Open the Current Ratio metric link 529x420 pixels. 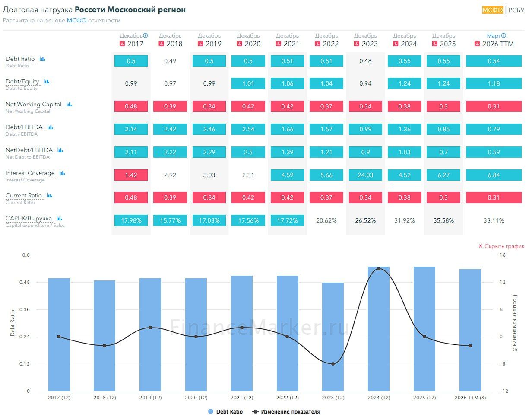click(x=24, y=195)
